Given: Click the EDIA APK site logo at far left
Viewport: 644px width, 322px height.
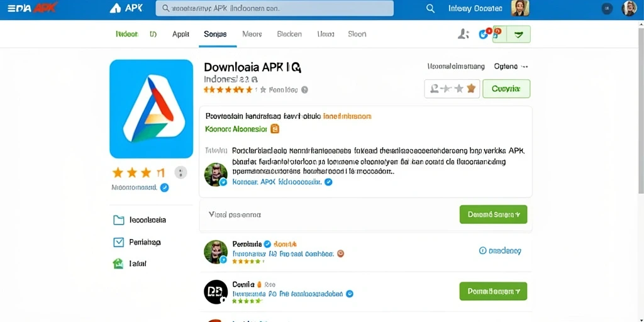Looking at the screenshot, I should pos(32,8).
